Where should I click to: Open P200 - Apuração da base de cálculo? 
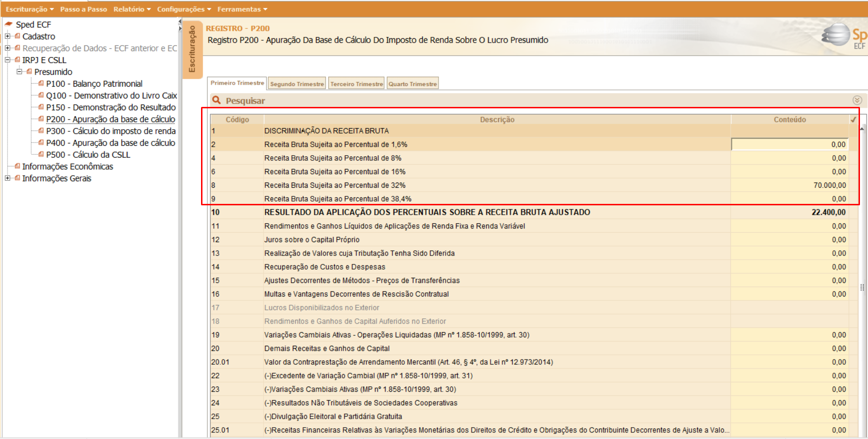click(111, 119)
